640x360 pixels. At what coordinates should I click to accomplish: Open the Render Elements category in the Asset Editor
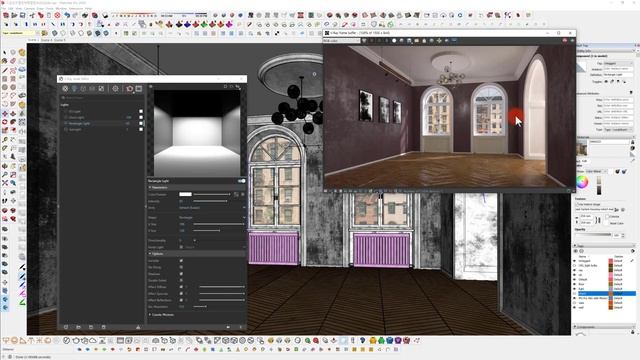(x=92, y=89)
